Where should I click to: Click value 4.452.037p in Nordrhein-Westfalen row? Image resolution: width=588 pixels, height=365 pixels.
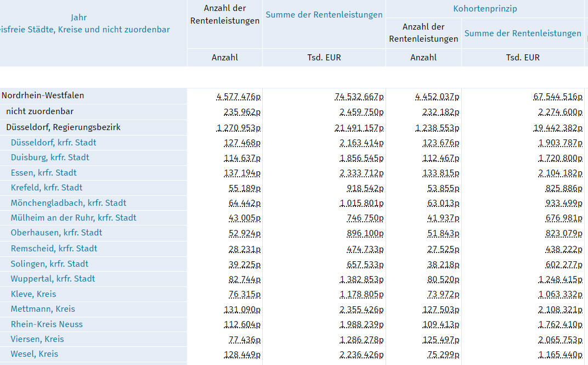437,97
